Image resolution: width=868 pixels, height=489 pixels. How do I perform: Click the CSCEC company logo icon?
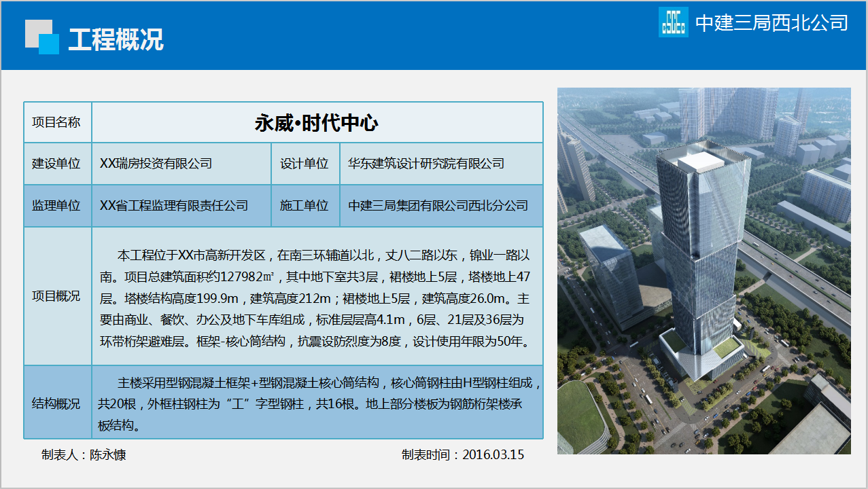674,22
